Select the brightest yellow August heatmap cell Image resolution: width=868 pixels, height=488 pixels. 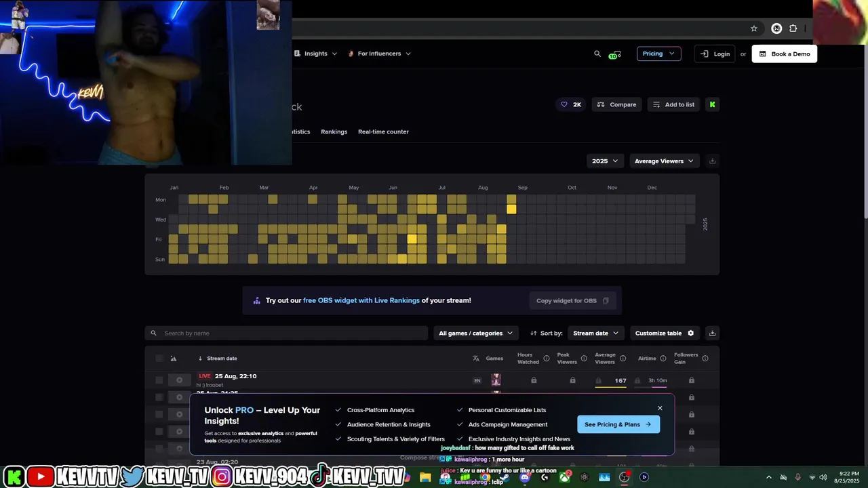(x=511, y=209)
